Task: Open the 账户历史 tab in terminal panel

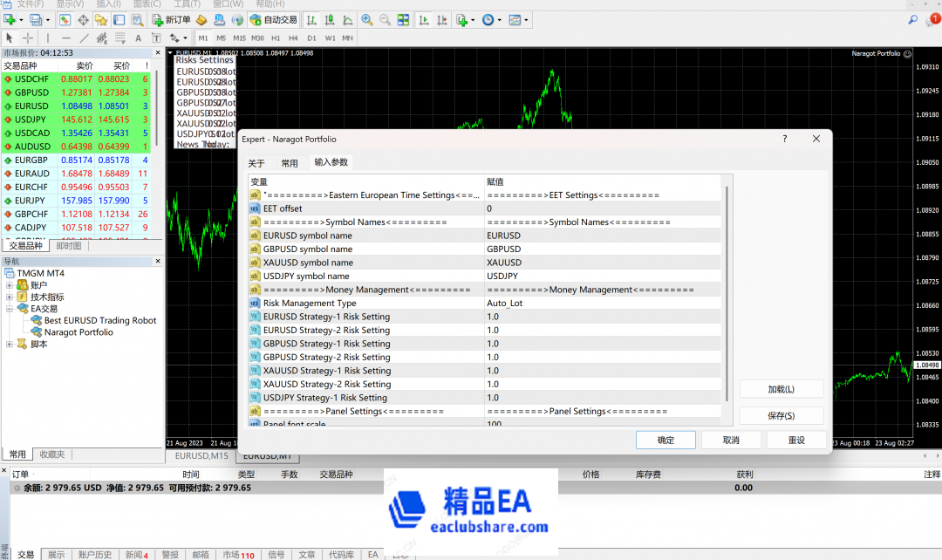Action: coord(94,555)
